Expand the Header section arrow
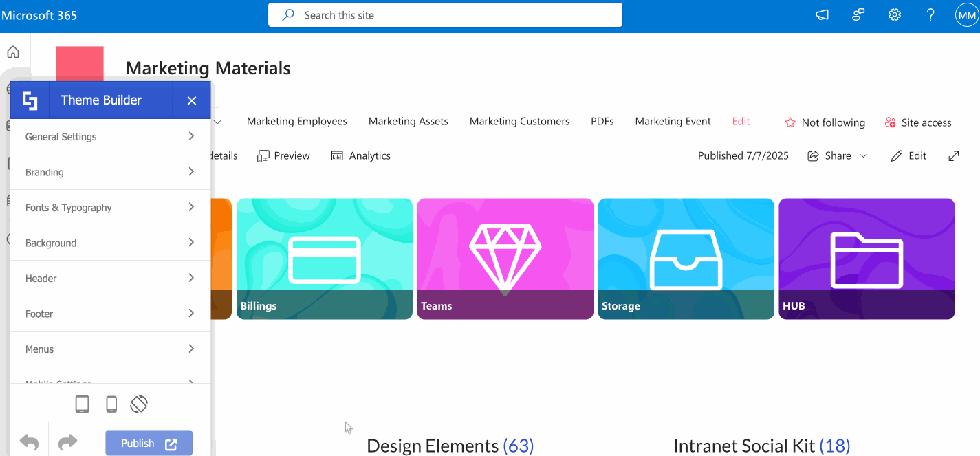Viewport: 980px width, 456px height. coord(191,278)
